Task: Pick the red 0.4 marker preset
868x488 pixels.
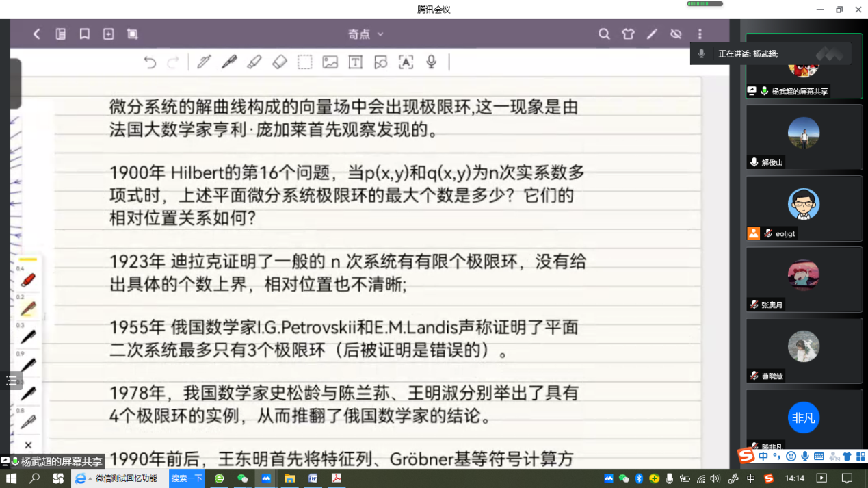Action: pos(28,281)
